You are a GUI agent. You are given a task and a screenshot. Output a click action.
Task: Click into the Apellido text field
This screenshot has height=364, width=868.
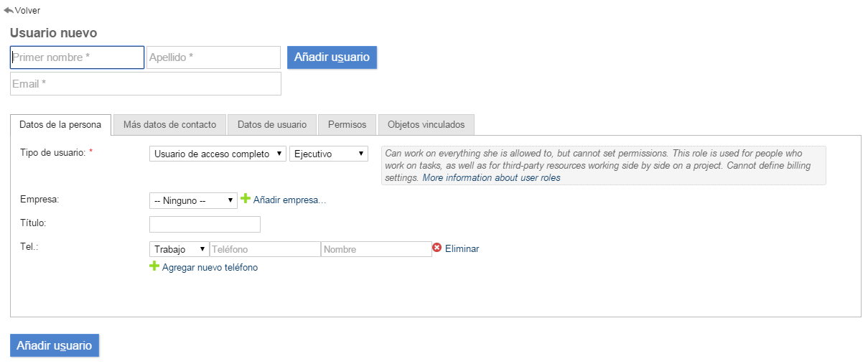click(213, 57)
